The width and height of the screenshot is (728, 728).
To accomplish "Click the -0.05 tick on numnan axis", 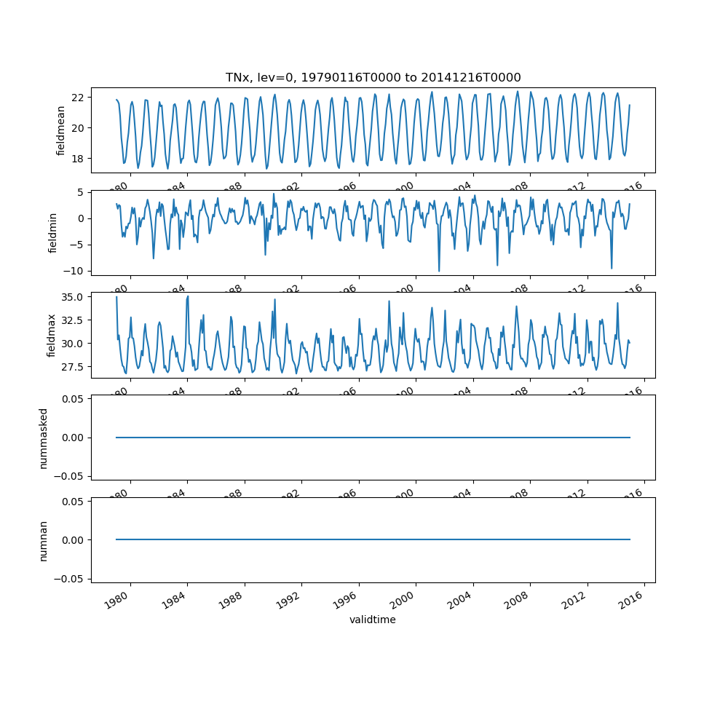I will pyautogui.click(x=71, y=579).
